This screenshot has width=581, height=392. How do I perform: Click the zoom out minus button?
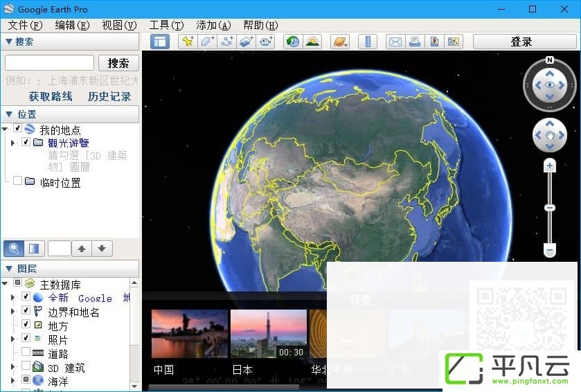pyautogui.click(x=550, y=251)
